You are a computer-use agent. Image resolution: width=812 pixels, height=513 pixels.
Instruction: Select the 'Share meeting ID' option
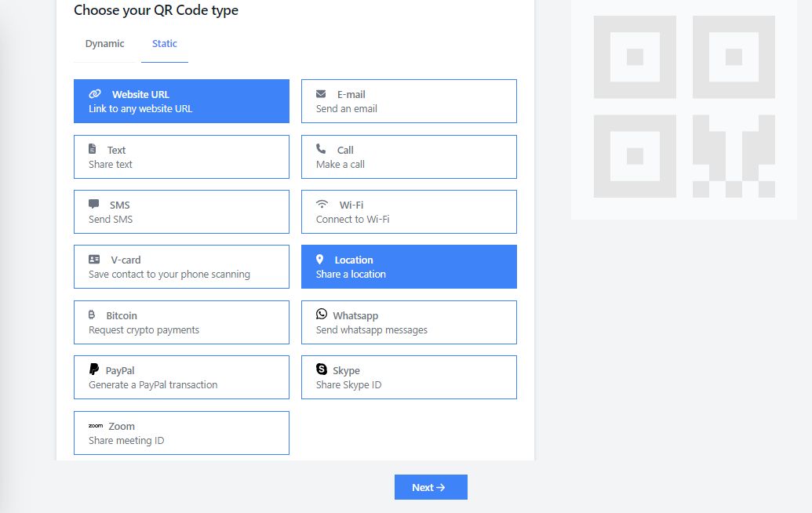click(181, 433)
